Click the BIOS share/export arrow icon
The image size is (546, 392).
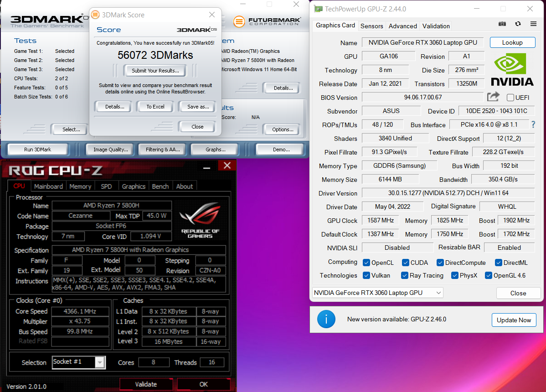coord(493,97)
